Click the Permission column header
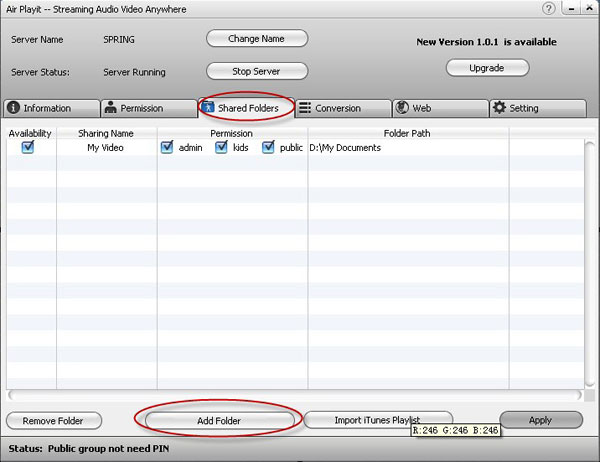 point(232,133)
